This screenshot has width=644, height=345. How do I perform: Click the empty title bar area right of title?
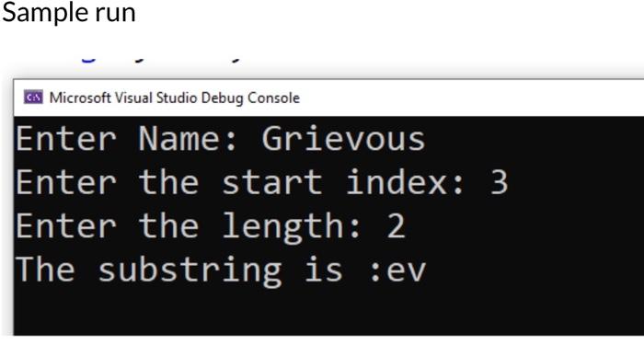pyautogui.click(x=472, y=98)
